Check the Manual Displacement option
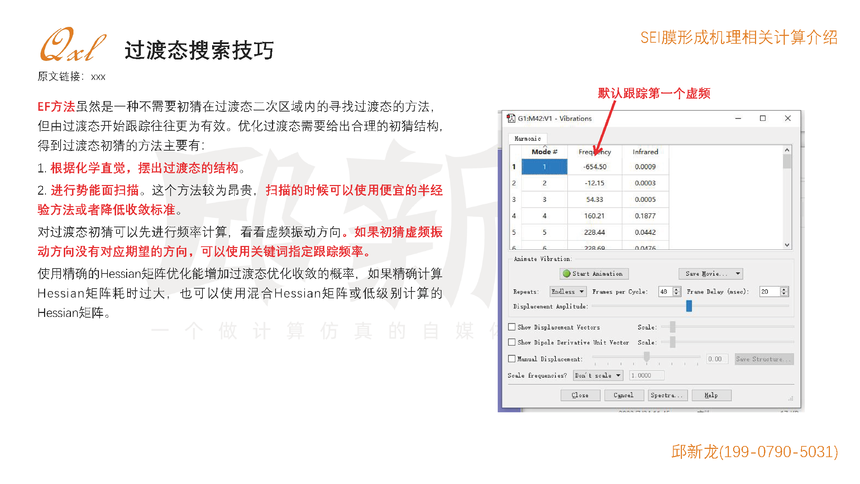 [513, 358]
